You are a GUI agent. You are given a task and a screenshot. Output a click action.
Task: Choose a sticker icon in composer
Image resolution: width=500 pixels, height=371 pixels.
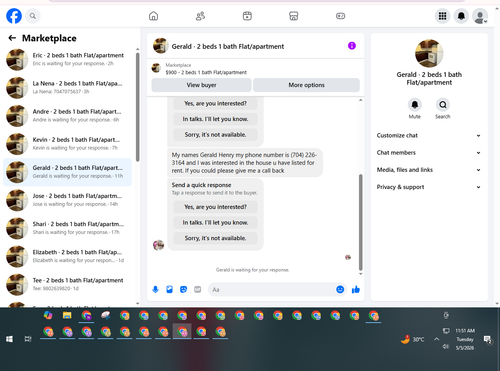[x=184, y=289]
